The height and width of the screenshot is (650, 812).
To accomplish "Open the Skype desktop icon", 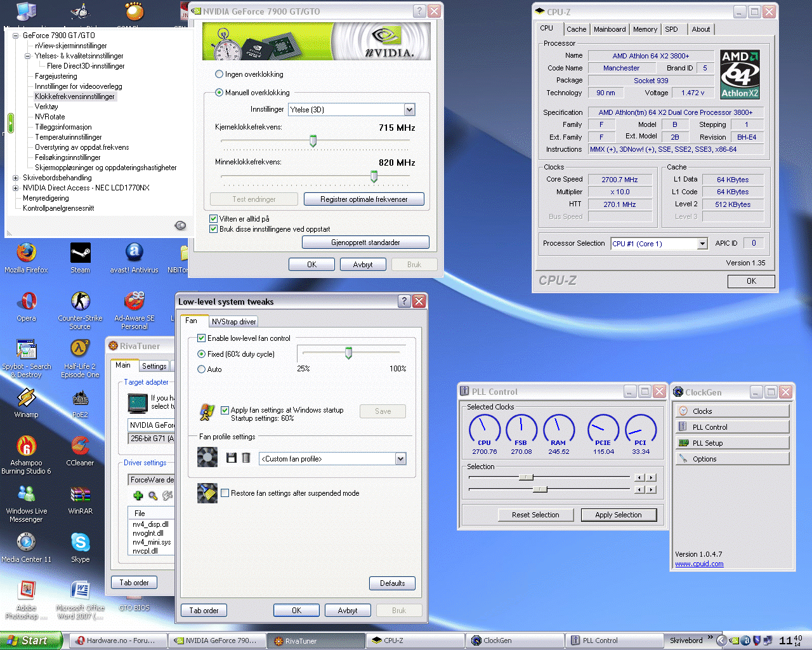I will pyautogui.click(x=80, y=548).
